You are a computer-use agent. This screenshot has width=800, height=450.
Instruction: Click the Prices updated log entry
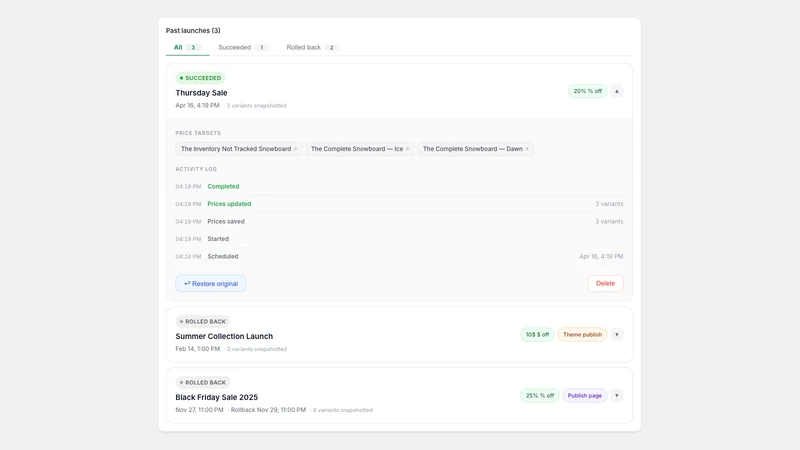[229, 204]
